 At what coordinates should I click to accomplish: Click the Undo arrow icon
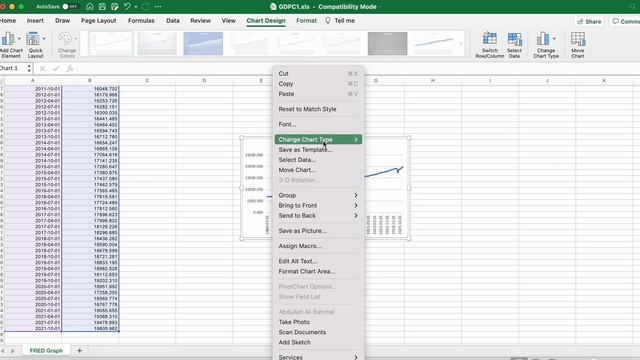click(x=127, y=7)
